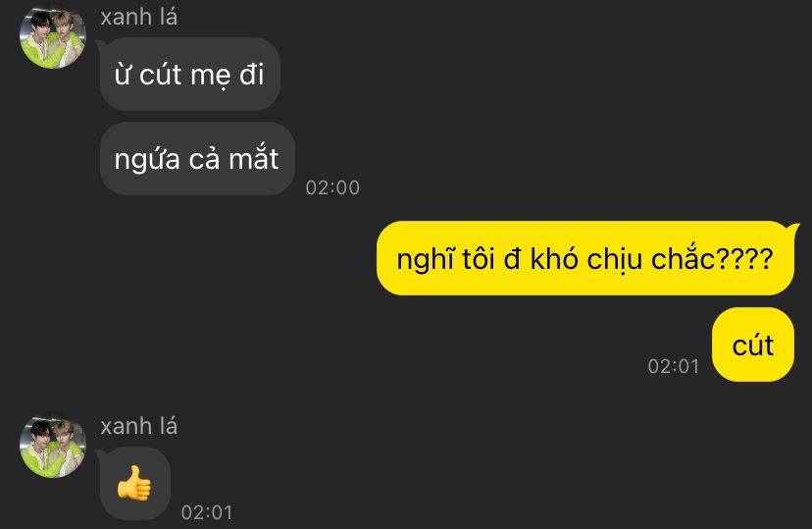
Task: Tap the lower xanh lá profile avatar
Action: point(53,445)
